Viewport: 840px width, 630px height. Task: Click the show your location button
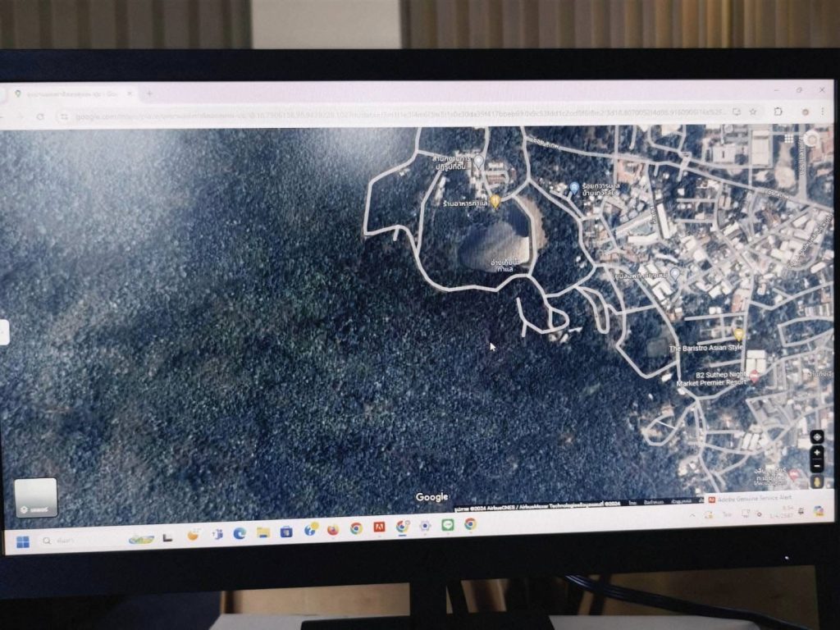tap(817, 436)
